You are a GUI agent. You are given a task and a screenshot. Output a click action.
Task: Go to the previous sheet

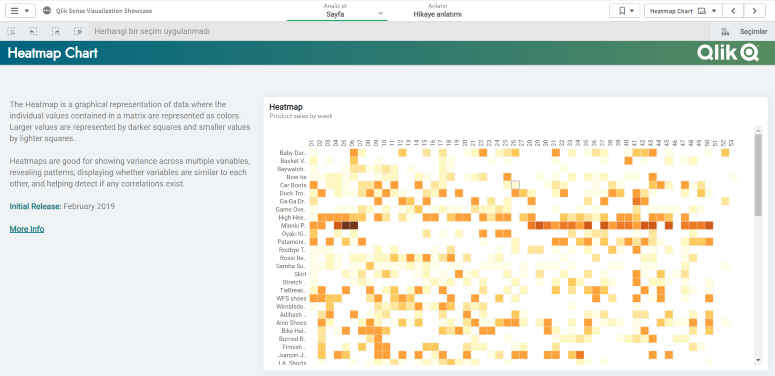[x=733, y=10]
